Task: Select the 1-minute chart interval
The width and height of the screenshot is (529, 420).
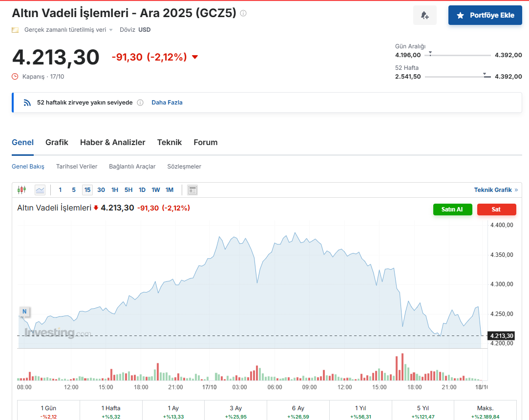Action: pyautogui.click(x=60, y=190)
